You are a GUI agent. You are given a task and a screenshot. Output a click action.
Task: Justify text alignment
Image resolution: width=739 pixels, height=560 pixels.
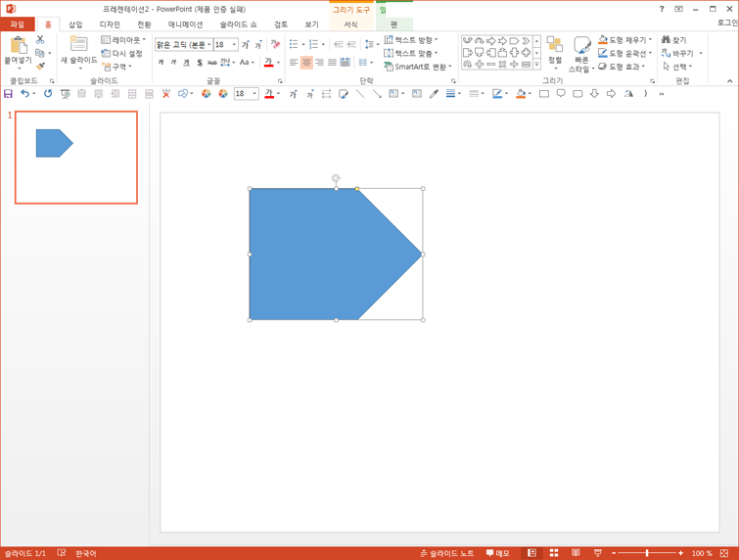coord(332,63)
